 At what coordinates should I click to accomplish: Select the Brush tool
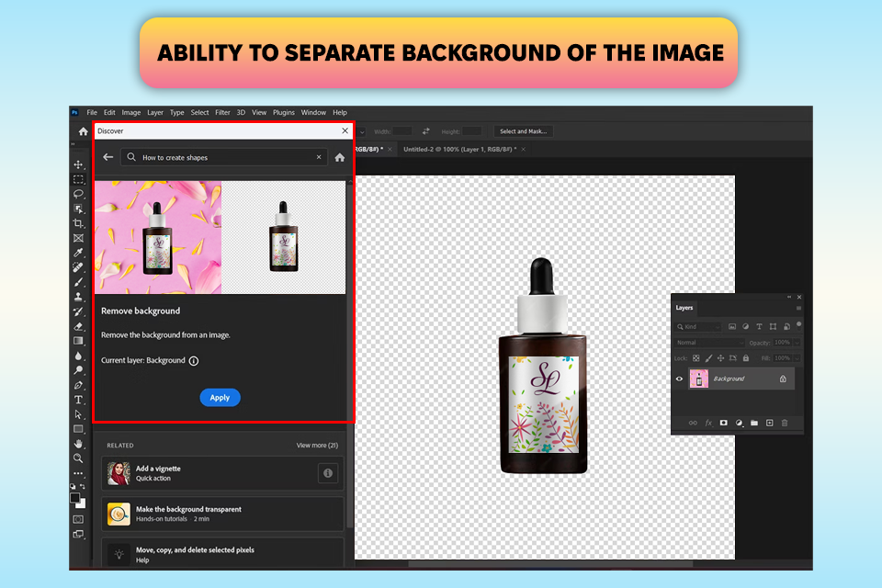tap(78, 282)
